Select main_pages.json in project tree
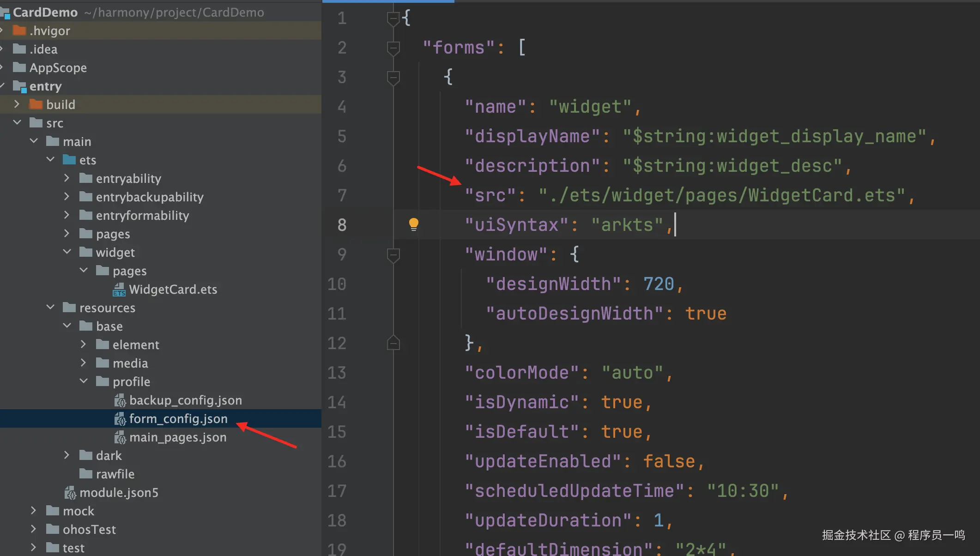980x556 pixels. click(x=178, y=437)
